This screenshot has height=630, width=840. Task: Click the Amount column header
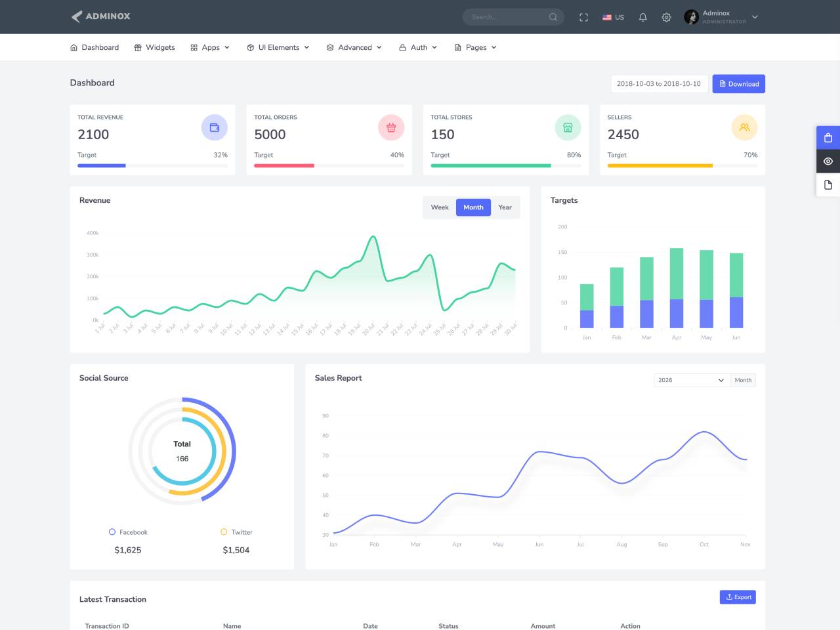coord(543,626)
